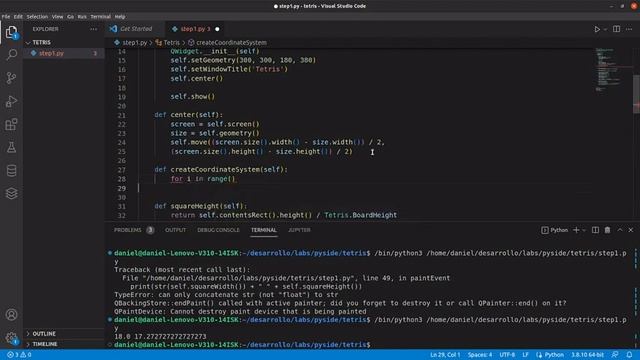This screenshot has width=640, height=360.
Task: Maximize the panel size with chevron
Action: [620, 230]
